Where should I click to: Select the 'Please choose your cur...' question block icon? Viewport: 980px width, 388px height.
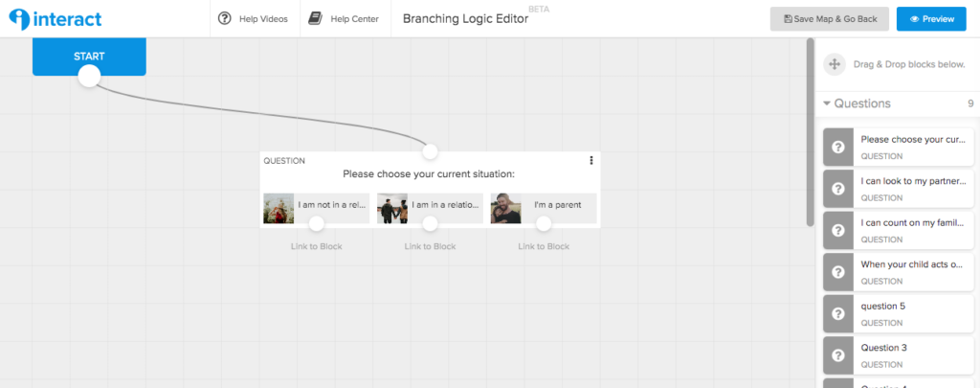(x=838, y=148)
